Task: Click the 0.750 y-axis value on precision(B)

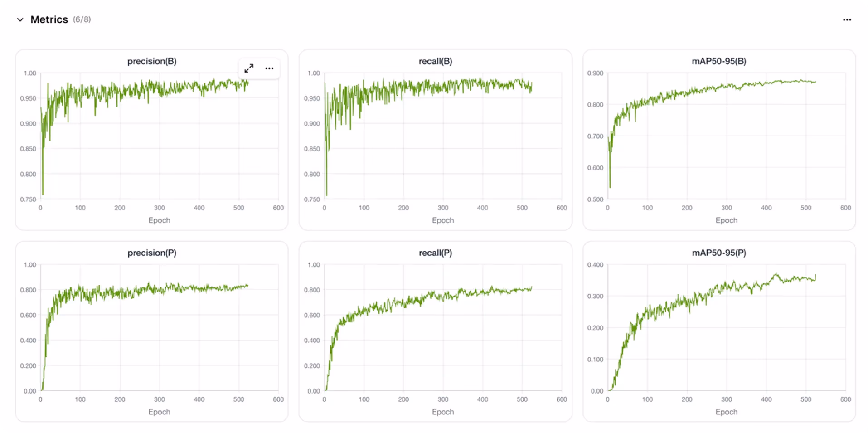Action: (28, 199)
